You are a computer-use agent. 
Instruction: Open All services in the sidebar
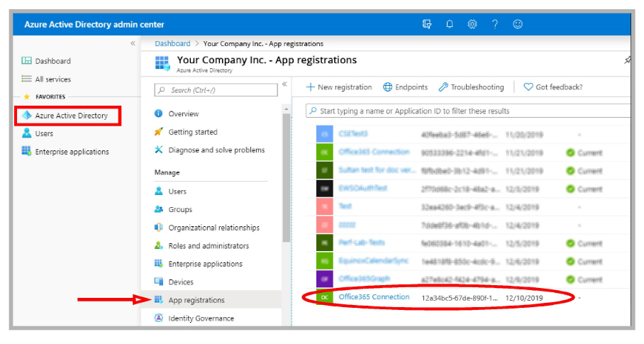pos(52,79)
